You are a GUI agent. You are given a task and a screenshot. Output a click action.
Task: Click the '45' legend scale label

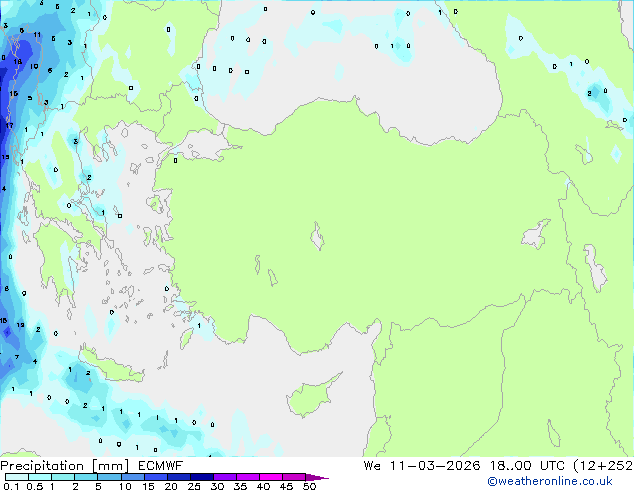pyautogui.click(x=286, y=486)
